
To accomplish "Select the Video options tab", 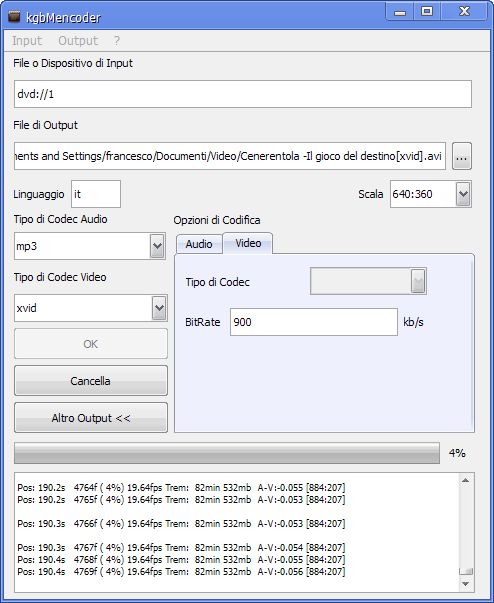I will [x=248, y=243].
